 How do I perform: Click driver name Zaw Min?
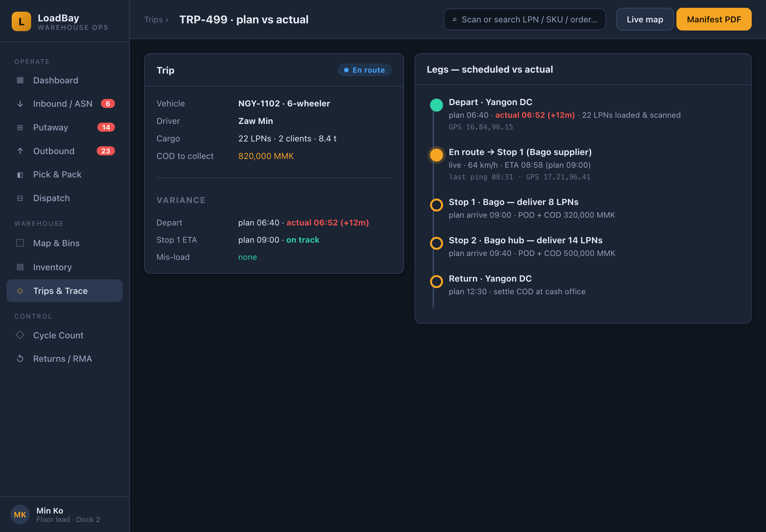(x=255, y=121)
